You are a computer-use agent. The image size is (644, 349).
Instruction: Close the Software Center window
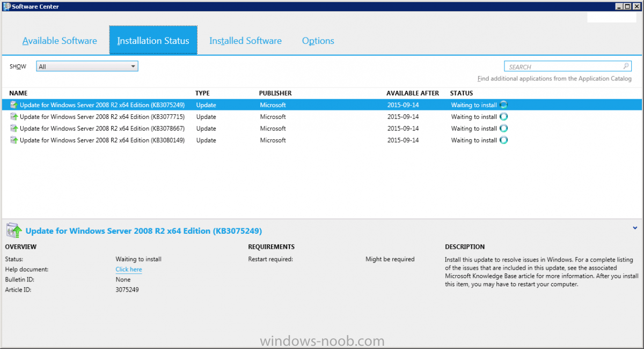click(x=636, y=6)
